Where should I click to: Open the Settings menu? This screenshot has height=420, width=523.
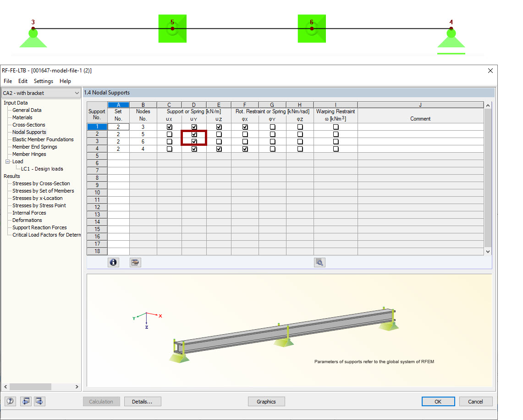(x=43, y=81)
